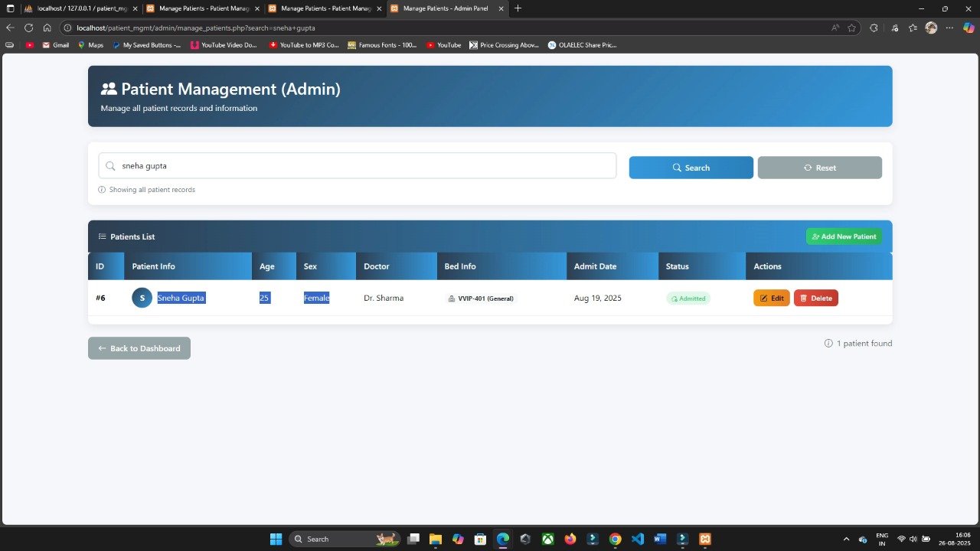
Task: Open the browser profile avatar
Action: pos(931,28)
